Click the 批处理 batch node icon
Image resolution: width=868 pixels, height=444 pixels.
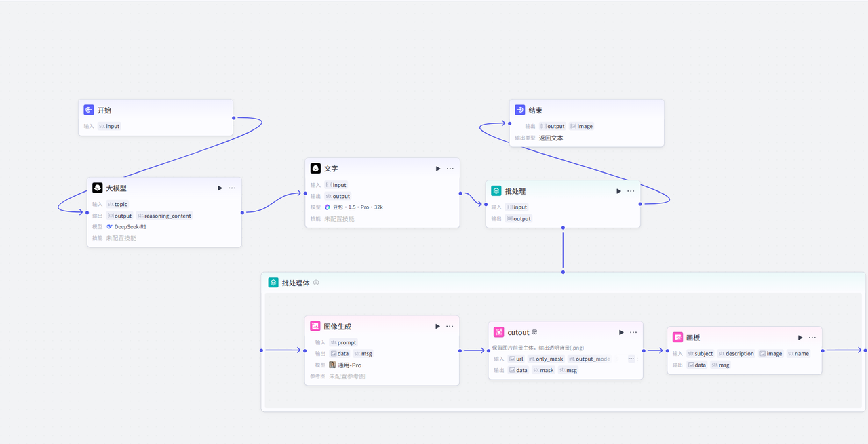[x=496, y=191]
